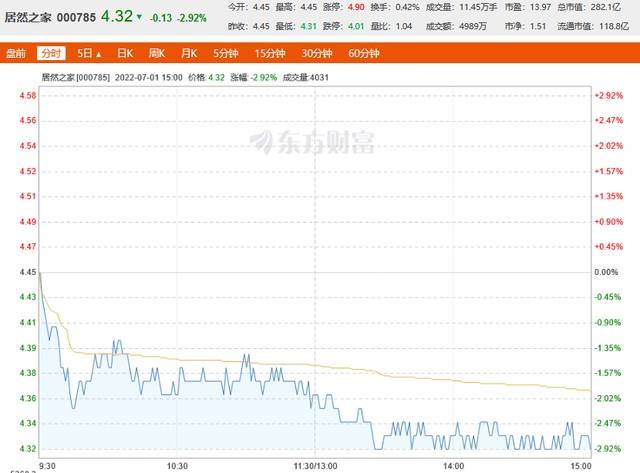Click the 量比 1.04 value
This screenshot has width=640, height=473.
click(x=404, y=26)
